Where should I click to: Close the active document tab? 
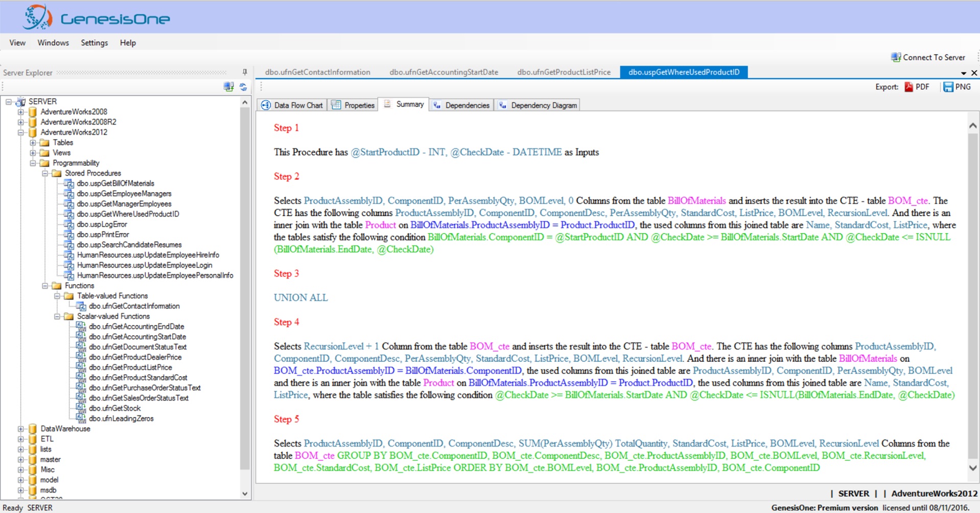(x=974, y=73)
